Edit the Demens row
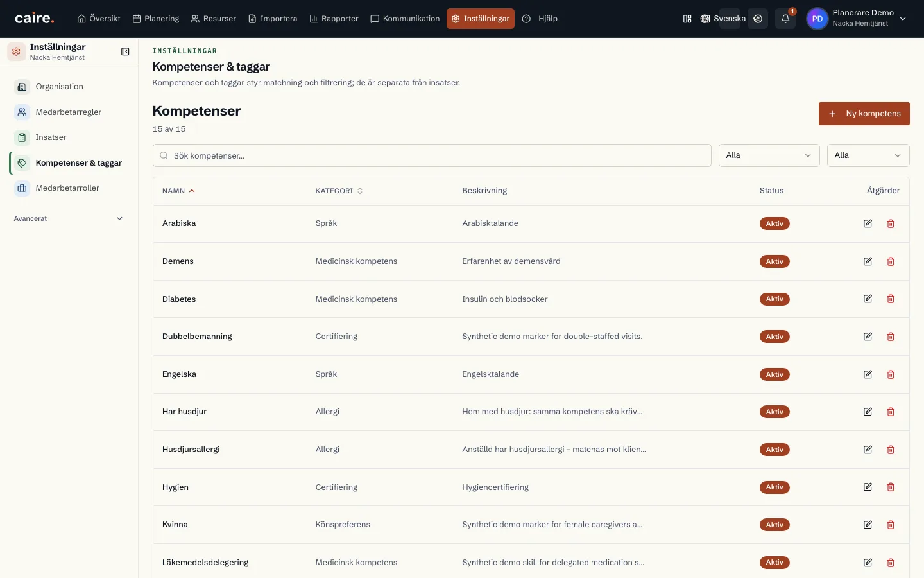This screenshot has height=578, width=924. (x=868, y=261)
